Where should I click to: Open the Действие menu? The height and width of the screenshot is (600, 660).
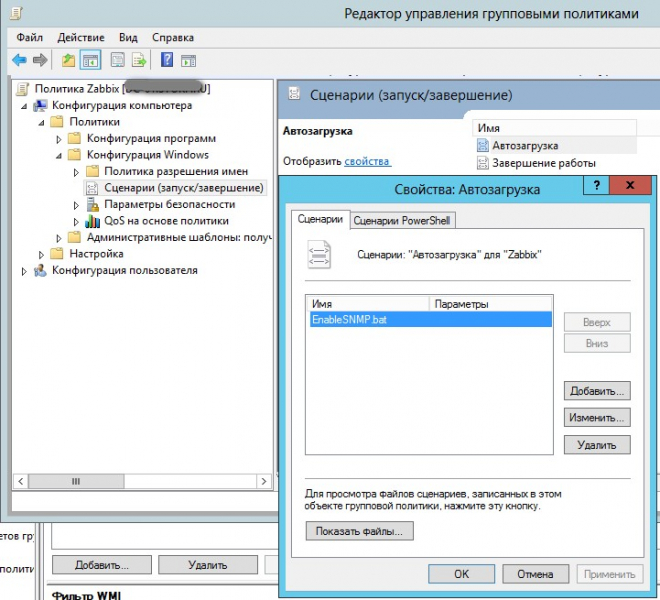80,37
